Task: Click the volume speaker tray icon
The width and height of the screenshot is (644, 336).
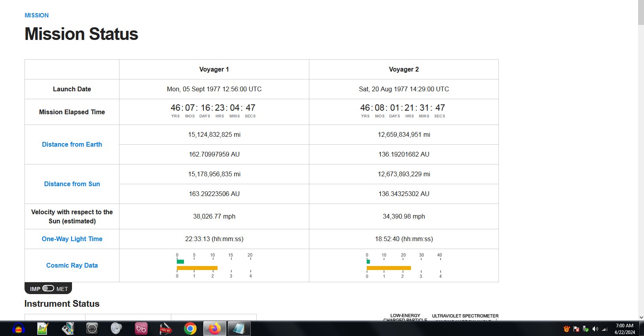Action: [595, 329]
